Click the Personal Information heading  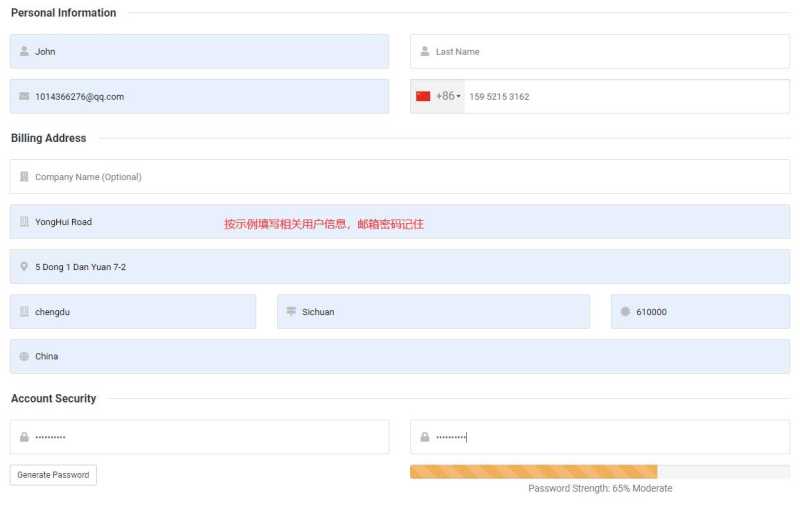(64, 13)
